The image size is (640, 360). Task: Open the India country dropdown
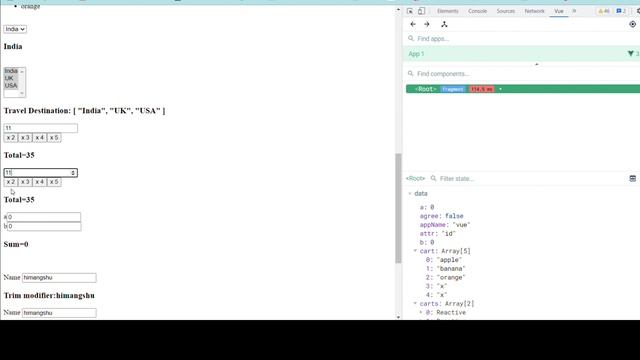[15, 29]
